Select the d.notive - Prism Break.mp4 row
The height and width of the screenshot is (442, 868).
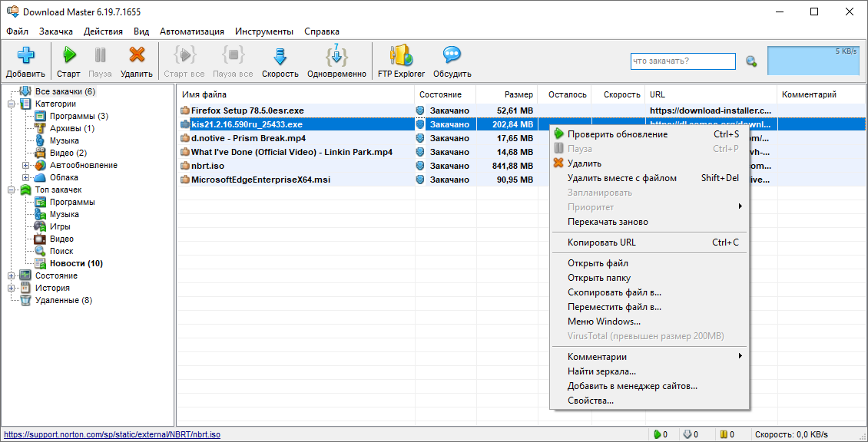[520, 138]
